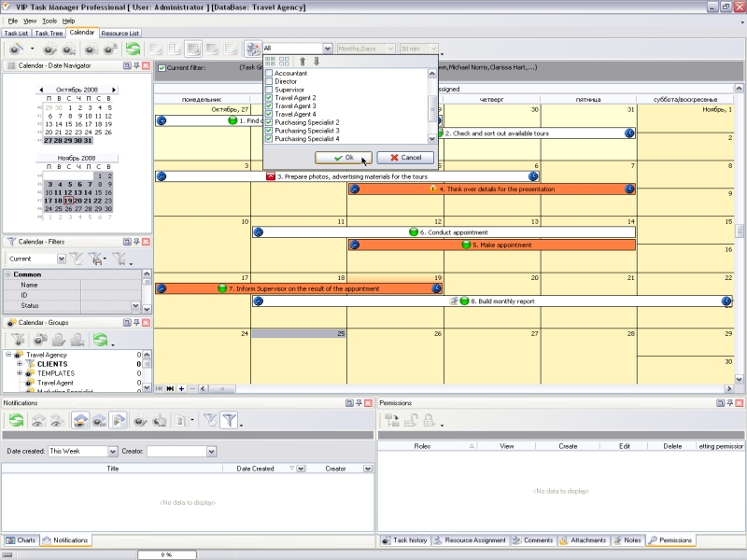Image resolution: width=747 pixels, height=560 pixels.
Task: Switch to the Task Tree tab
Action: pos(49,33)
